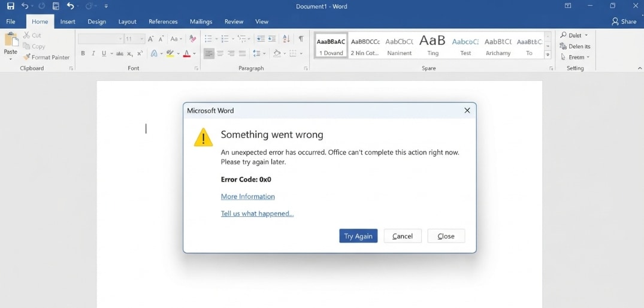This screenshot has height=308, width=644.
Task: Expand the styles gallery More arrow
Action: coord(548,55)
